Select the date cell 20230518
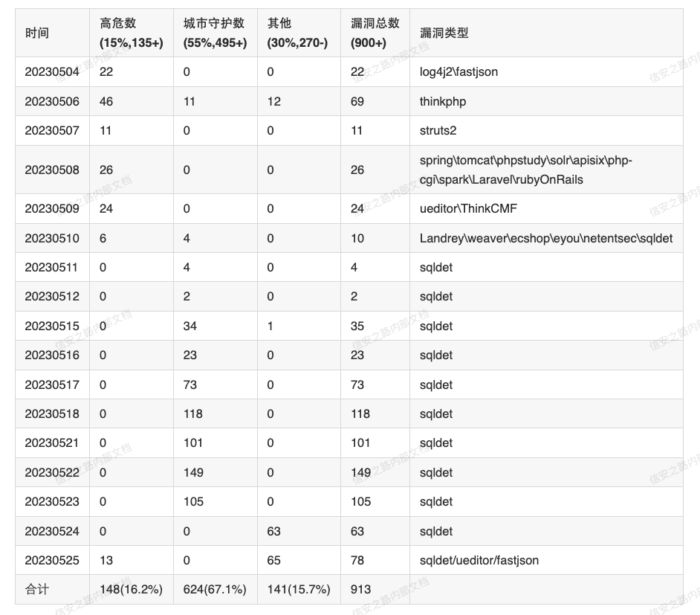Image resolution: width=700 pixels, height=615 pixels. 52,413
